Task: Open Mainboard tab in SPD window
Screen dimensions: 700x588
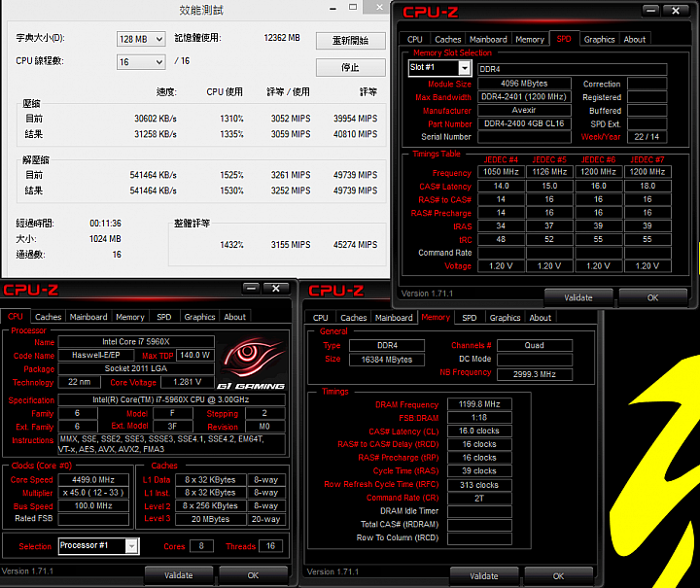Action: [488, 39]
